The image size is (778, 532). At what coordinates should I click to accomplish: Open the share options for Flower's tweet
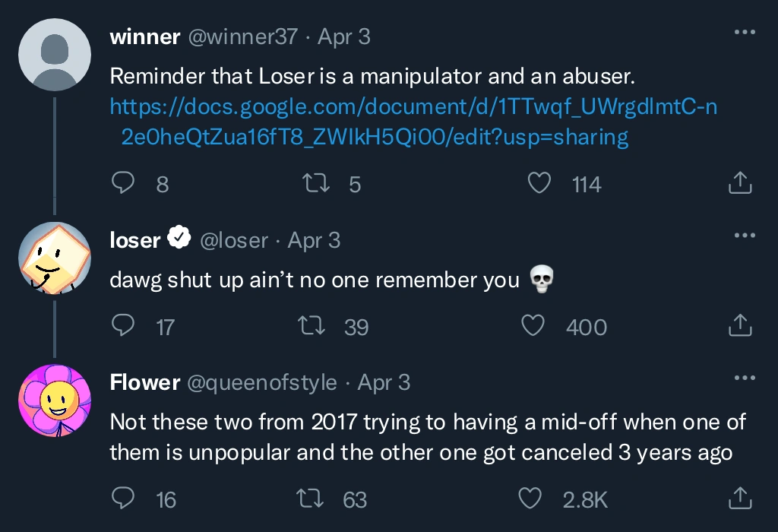click(739, 499)
